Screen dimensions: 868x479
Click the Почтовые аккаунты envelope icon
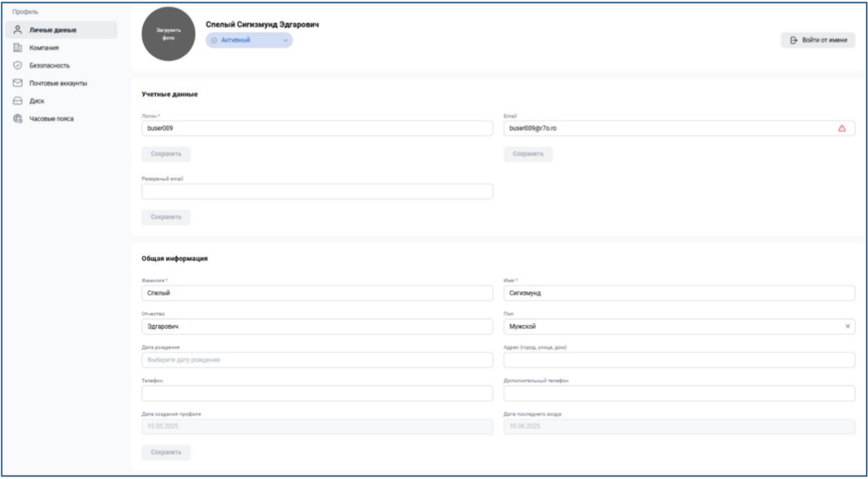point(18,83)
